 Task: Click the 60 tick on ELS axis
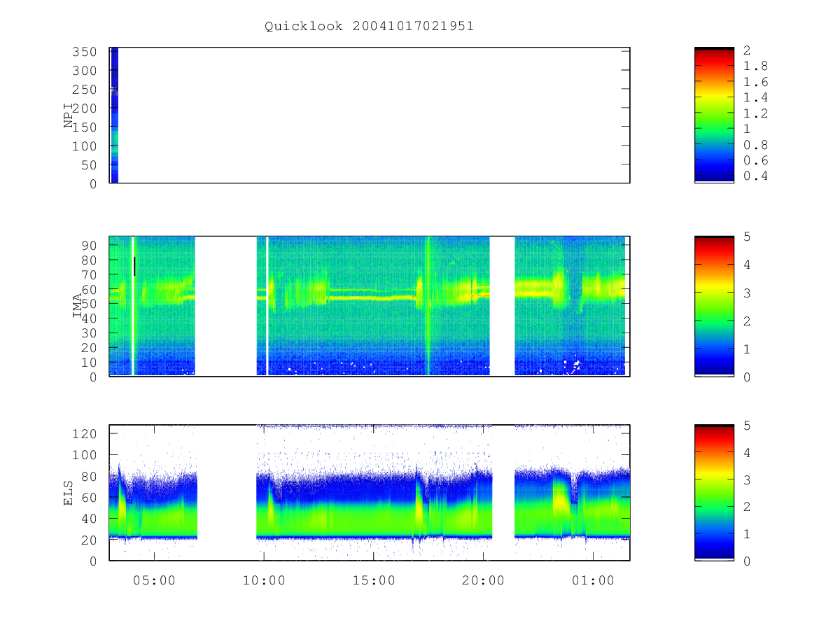coord(89,498)
